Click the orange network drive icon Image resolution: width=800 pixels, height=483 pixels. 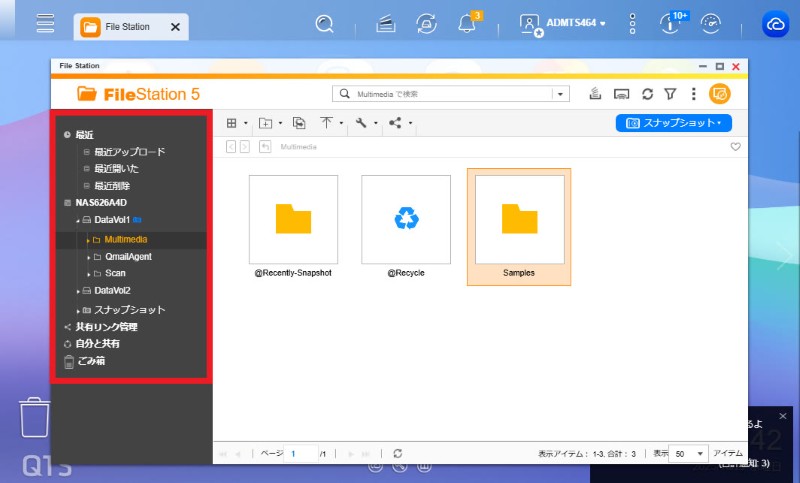tap(719, 94)
